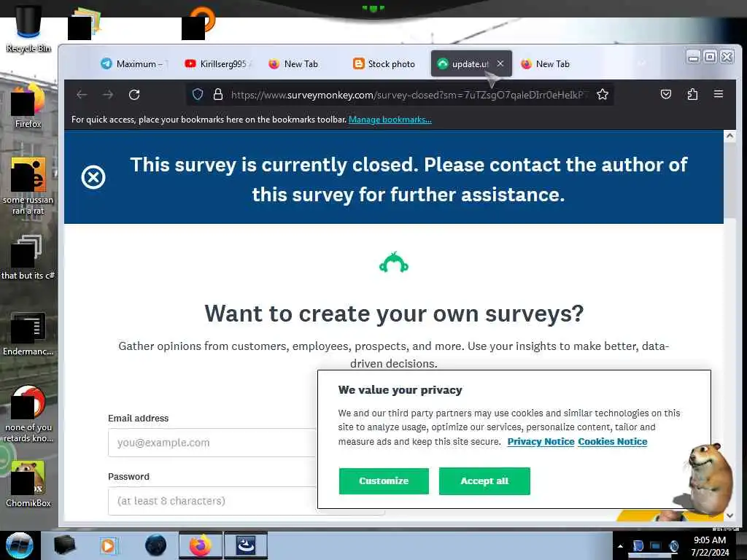
Task: Open the list all tabs dropdown arrow
Action: (x=642, y=63)
